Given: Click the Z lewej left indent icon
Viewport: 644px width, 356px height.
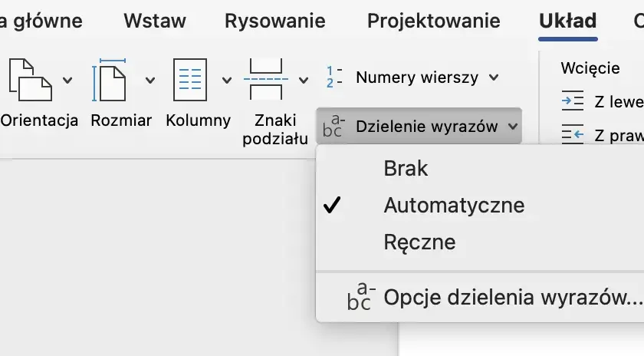Looking at the screenshot, I should coord(573,101).
